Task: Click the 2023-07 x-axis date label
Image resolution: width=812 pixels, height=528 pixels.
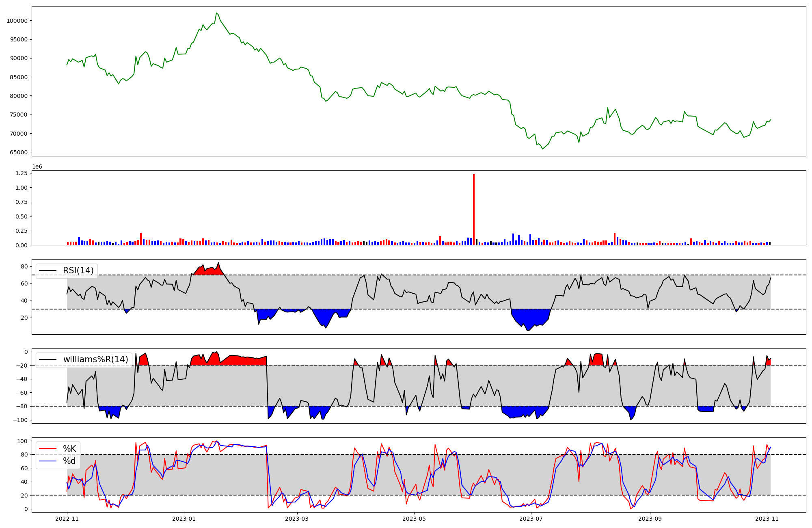Action: (x=531, y=519)
